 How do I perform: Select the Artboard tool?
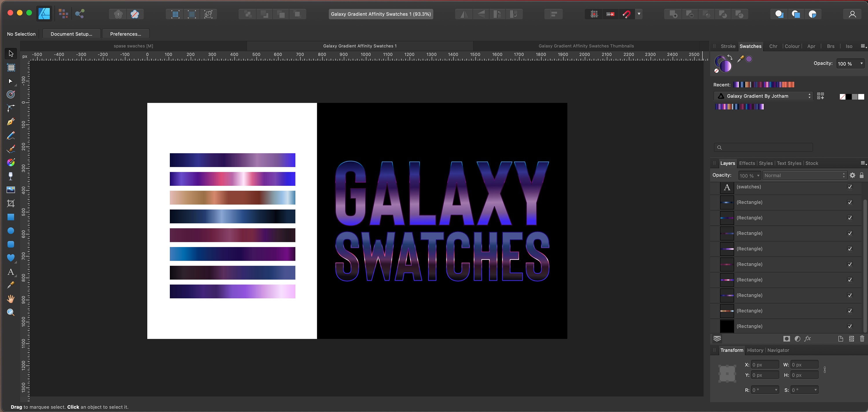pyautogui.click(x=11, y=68)
